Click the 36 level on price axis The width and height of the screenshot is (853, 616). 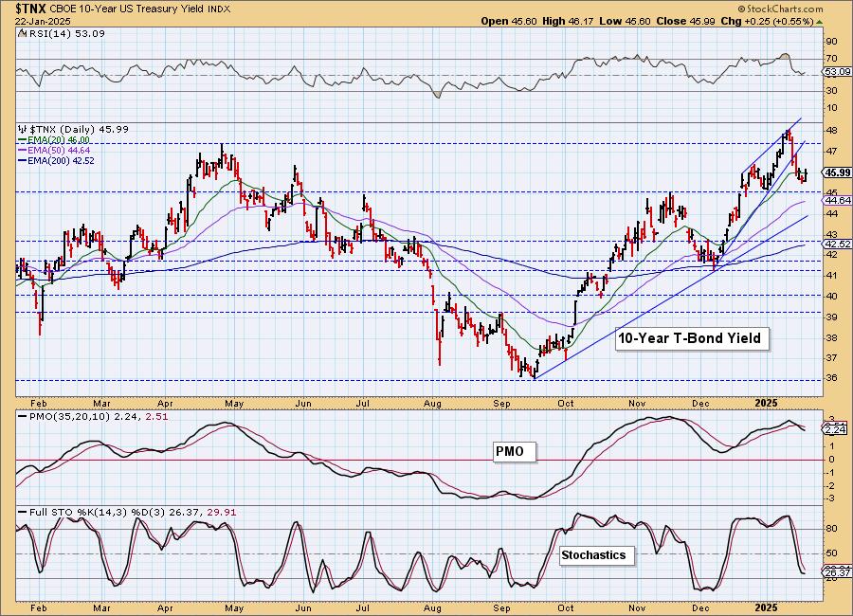click(832, 378)
